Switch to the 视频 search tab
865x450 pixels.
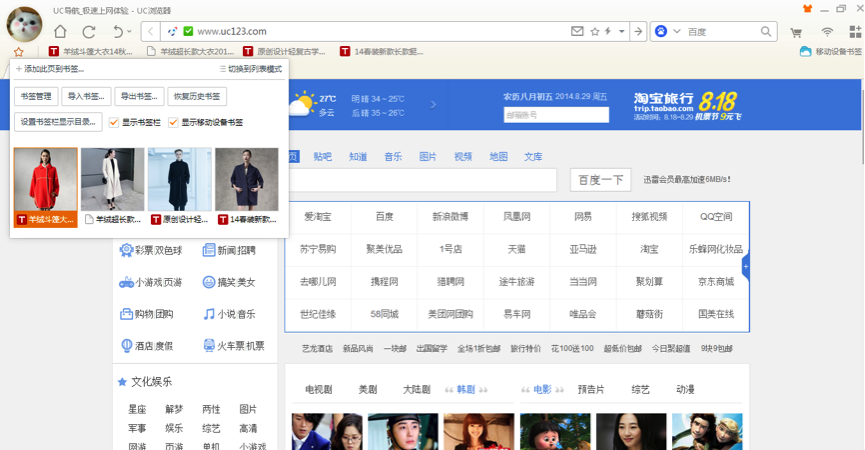tap(463, 157)
